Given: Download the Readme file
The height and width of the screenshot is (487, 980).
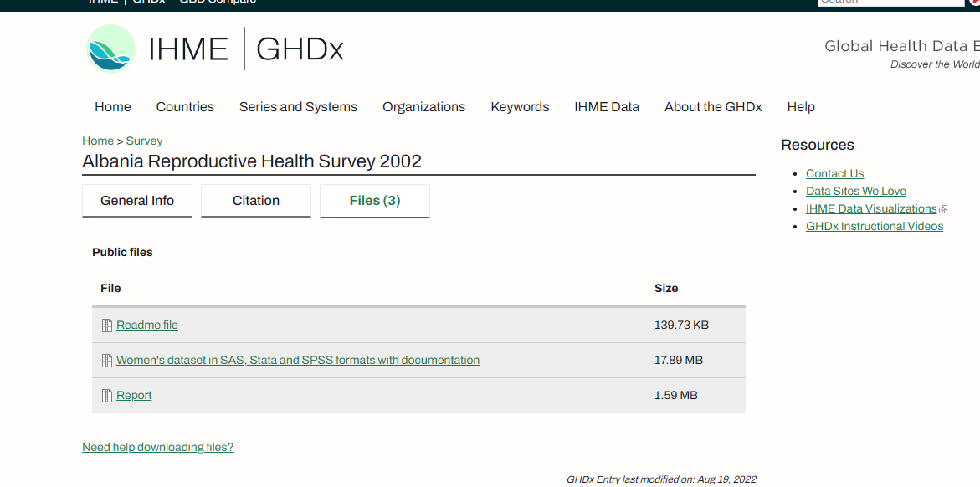Looking at the screenshot, I should [147, 325].
